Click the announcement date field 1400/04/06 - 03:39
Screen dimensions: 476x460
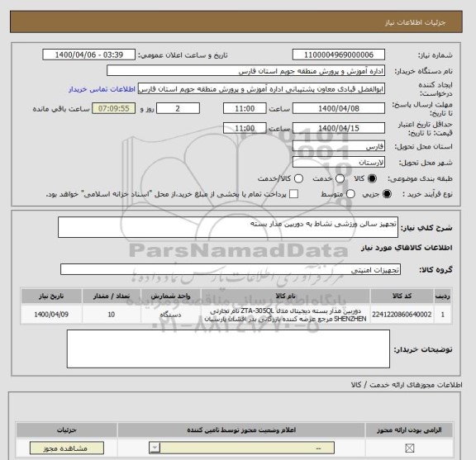[x=89, y=55]
